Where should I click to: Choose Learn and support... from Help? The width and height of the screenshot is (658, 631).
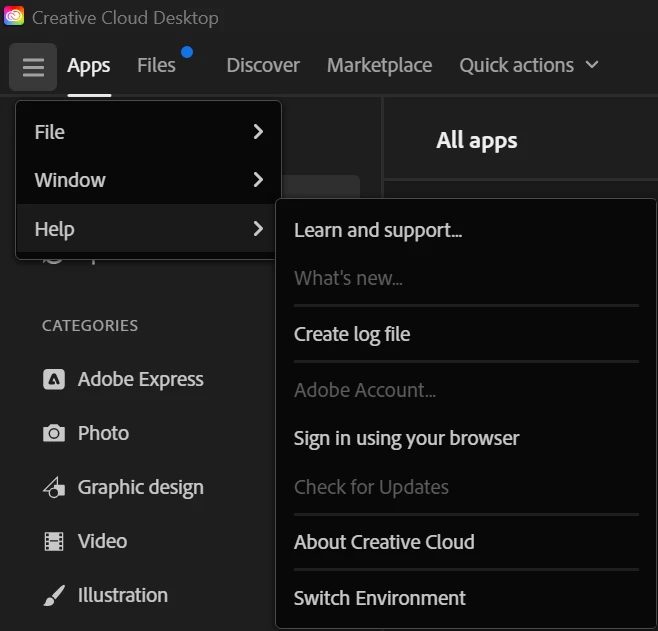tap(467, 230)
